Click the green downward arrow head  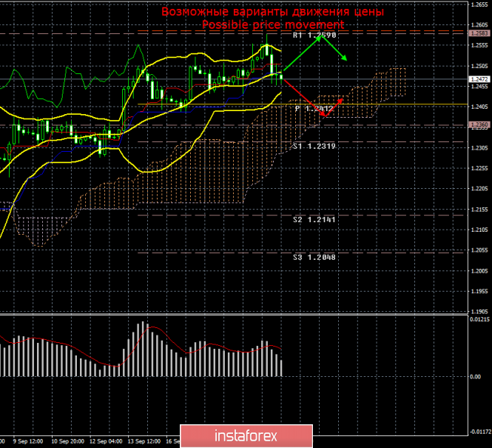(347, 60)
